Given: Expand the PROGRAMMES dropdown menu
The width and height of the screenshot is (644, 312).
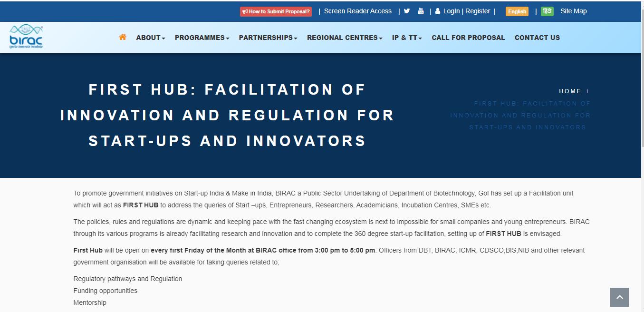Looking at the screenshot, I should 202,38.
